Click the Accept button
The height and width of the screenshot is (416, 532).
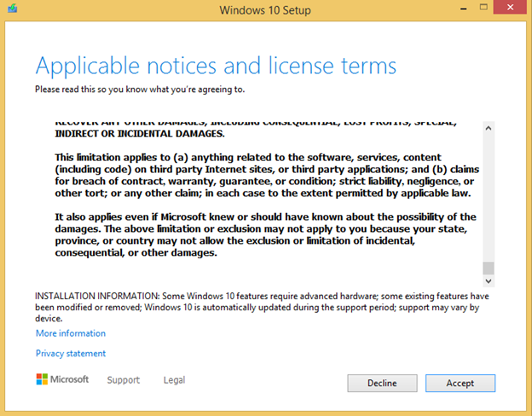(x=460, y=383)
